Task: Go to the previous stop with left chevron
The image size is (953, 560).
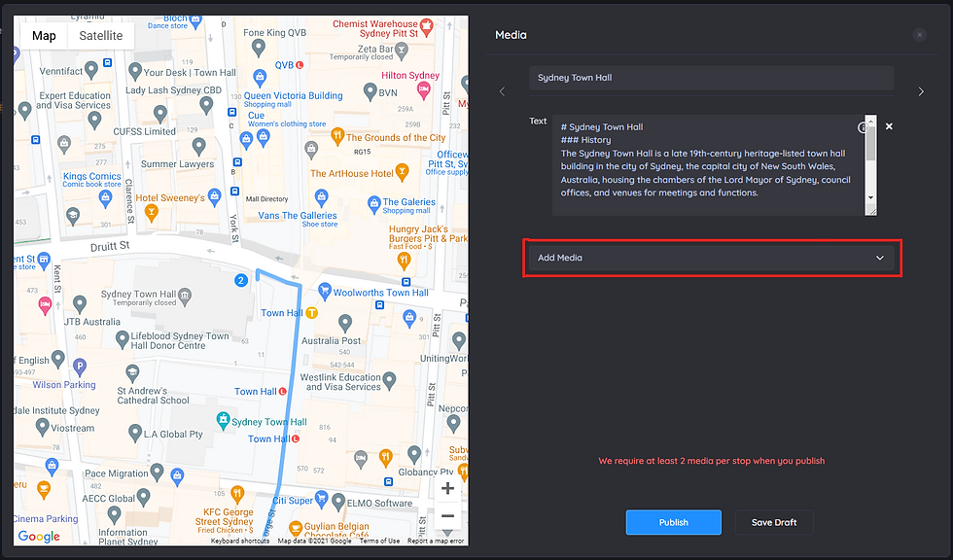Action: 502,91
